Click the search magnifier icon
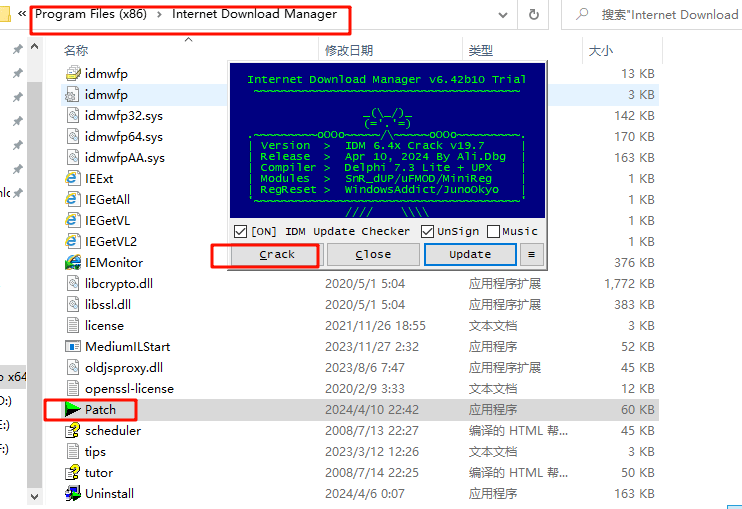The width and height of the screenshot is (742, 509). [x=582, y=15]
